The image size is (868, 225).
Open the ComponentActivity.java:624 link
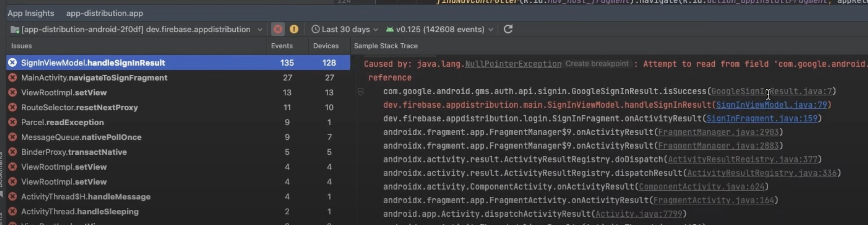coord(702,187)
